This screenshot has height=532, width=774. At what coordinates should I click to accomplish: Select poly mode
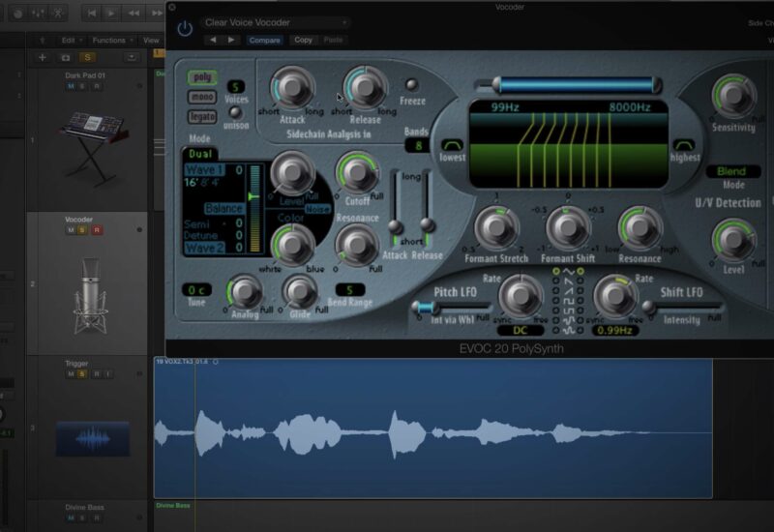202,77
